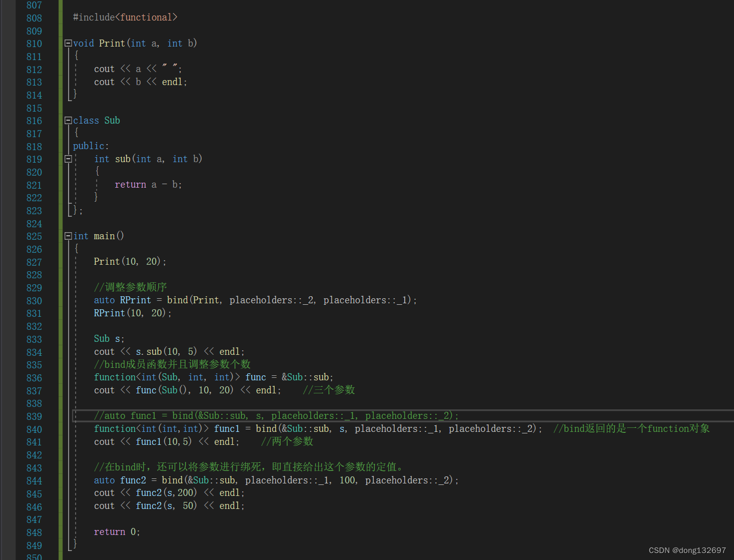Click the value 100 in the func2 bind
Image resolution: width=734 pixels, height=560 pixels.
coord(347,480)
